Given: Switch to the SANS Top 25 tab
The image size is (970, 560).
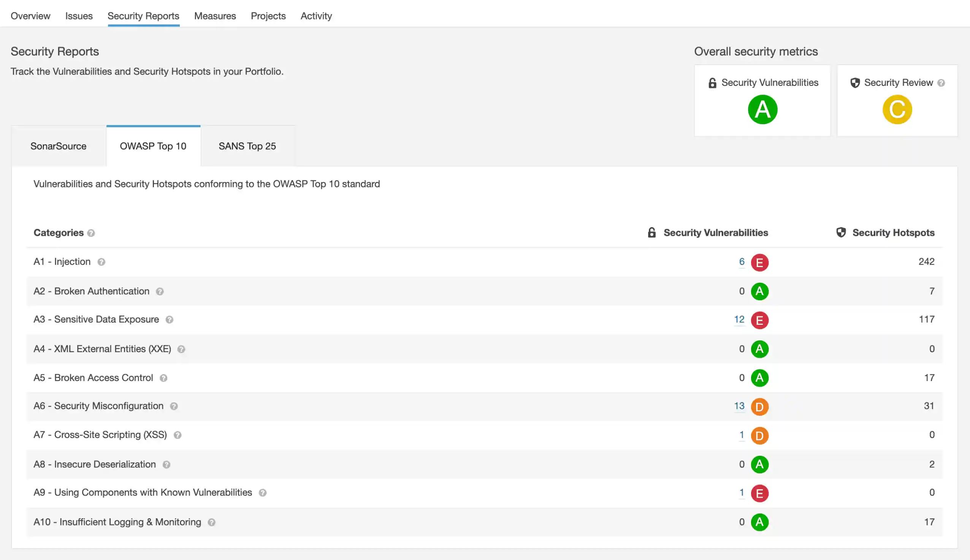Looking at the screenshot, I should pos(247,146).
